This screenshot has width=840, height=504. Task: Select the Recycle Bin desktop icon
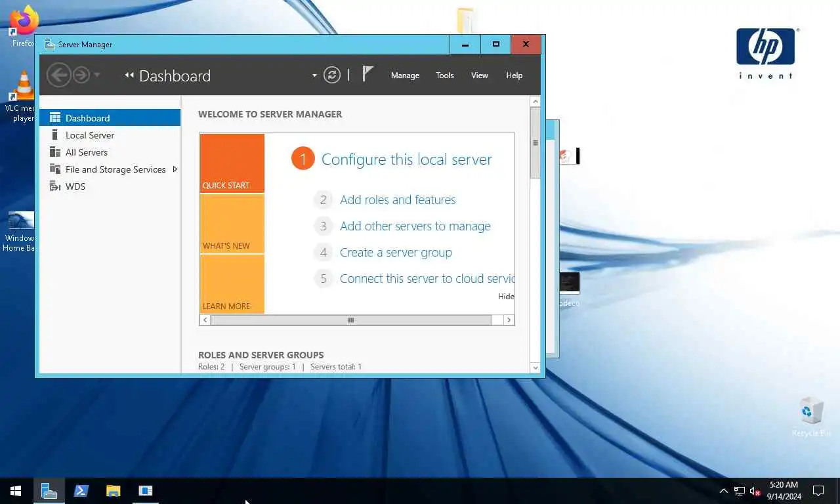pyautogui.click(x=812, y=417)
